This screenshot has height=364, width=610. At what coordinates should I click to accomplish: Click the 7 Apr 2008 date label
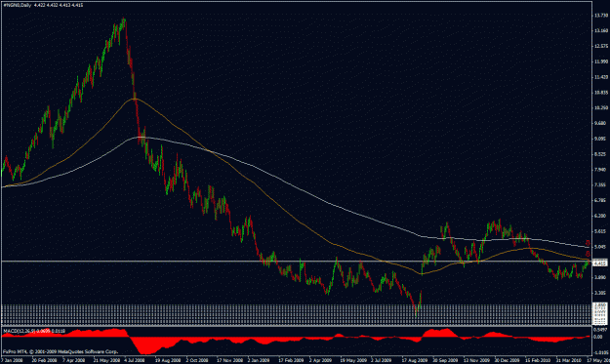pos(74,360)
